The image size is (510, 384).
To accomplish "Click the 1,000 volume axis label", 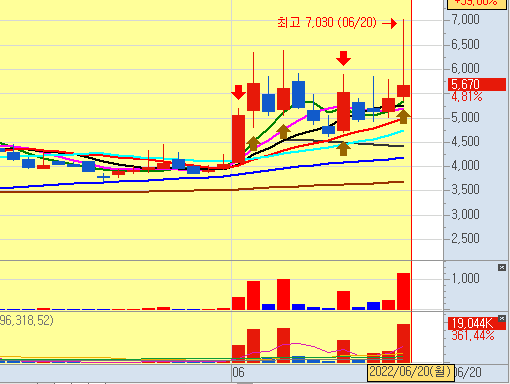I will (465, 278).
